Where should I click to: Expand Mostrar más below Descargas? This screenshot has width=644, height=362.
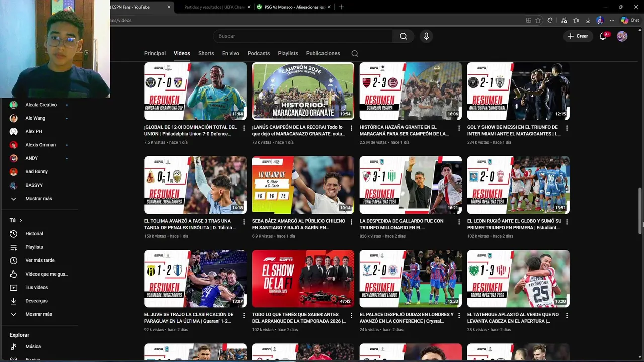pyautogui.click(x=39, y=314)
